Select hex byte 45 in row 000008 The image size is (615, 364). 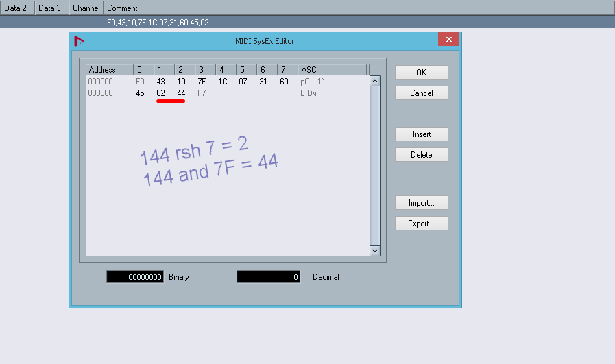(140, 93)
